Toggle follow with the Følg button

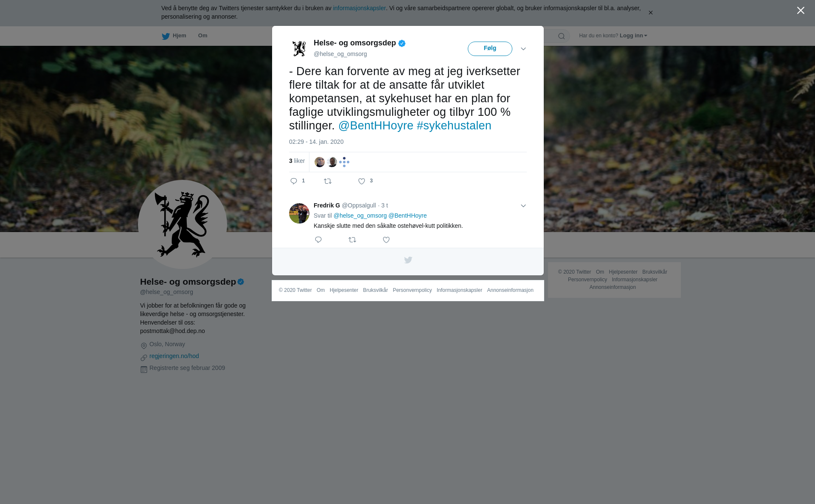pyautogui.click(x=490, y=49)
